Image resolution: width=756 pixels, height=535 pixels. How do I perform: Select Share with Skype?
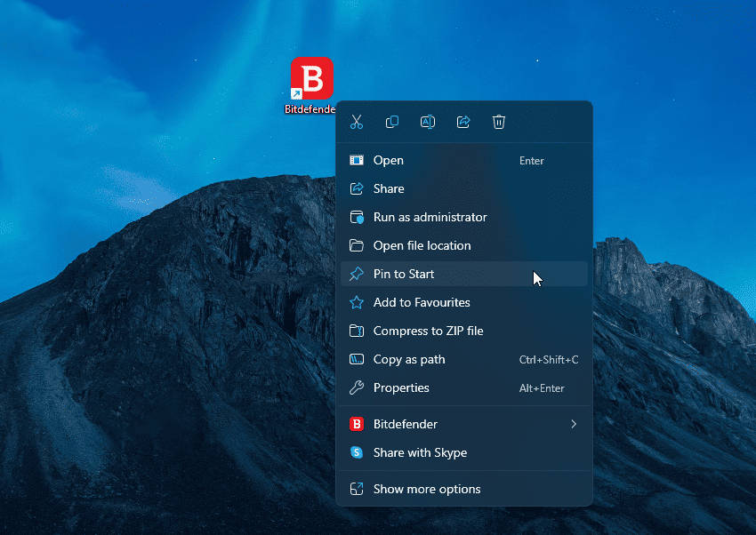(463, 452)
